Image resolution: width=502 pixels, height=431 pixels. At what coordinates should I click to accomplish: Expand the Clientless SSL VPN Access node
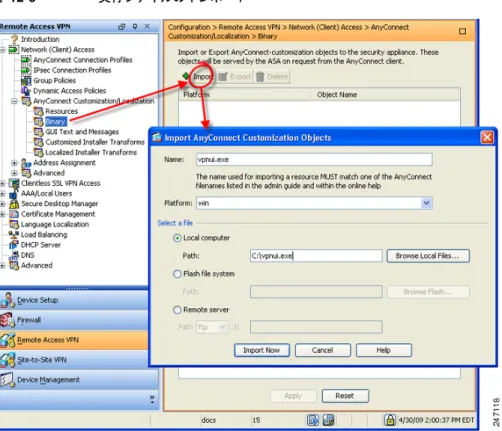[2, 184]
